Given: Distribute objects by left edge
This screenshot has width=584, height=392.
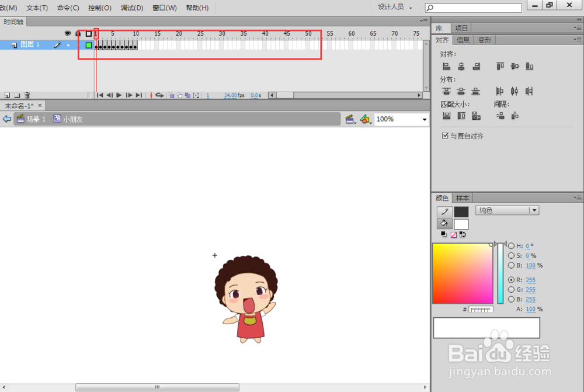Looking at the screenshot, I should tap(500, 91).
